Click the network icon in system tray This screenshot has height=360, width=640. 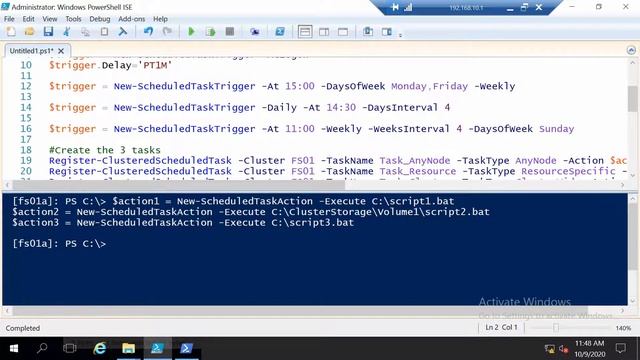(x=550, y=349)
